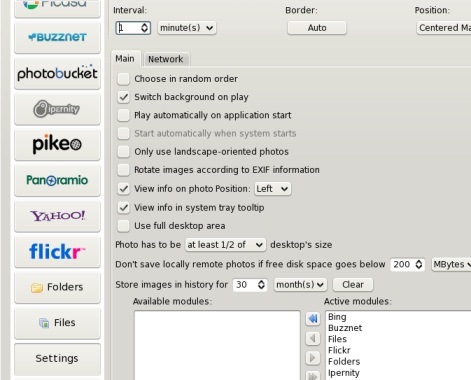Viewport: 471px width, 380px height.
Task: Enable Only use landscape-oriented photos
Action: tap(123, 152)
